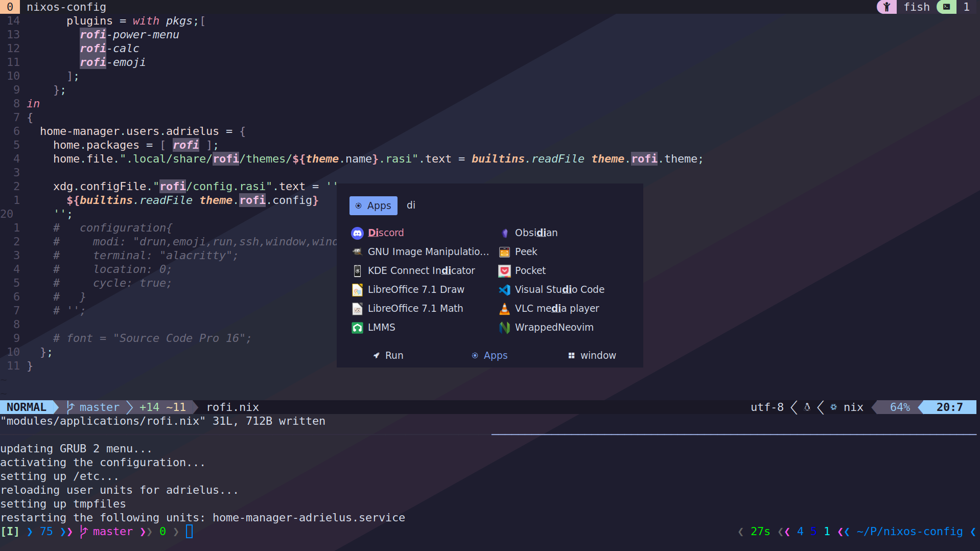Click the '31L, 712B written' message

[x=269, y=421]
